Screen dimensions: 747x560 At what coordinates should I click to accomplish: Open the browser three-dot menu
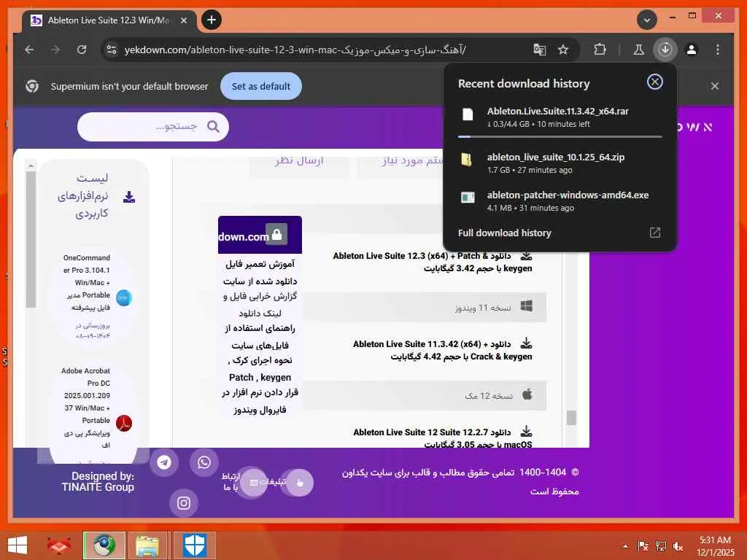click(x=718, y=50)
